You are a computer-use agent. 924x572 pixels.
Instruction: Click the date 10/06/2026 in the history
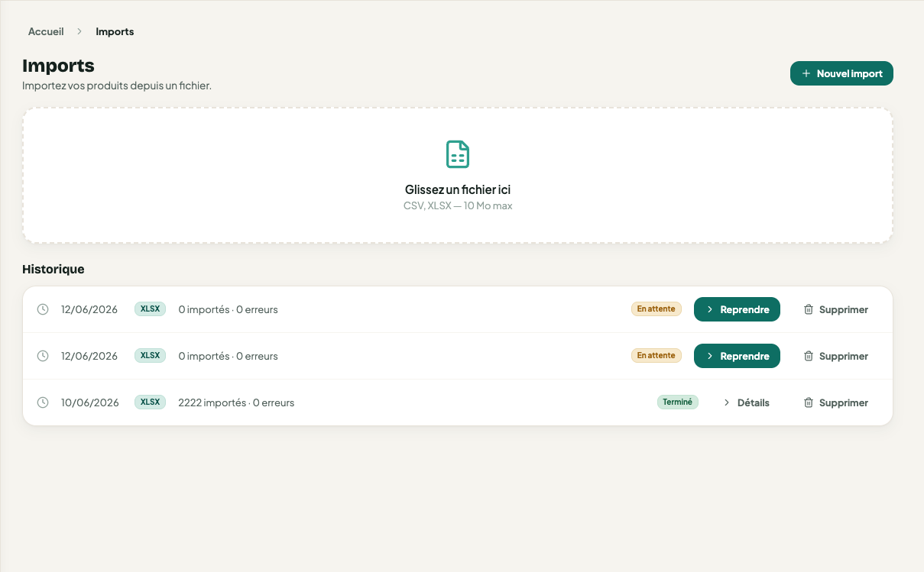tap(90, 402)
